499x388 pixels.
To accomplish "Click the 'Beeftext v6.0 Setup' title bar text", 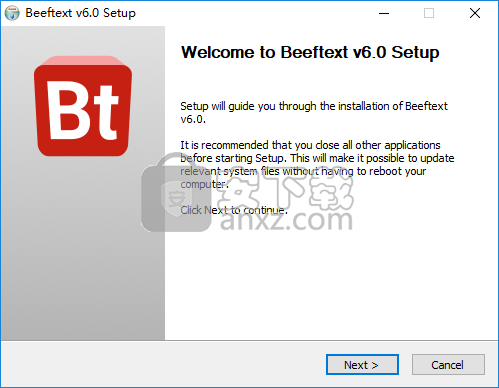I will 81,13.
